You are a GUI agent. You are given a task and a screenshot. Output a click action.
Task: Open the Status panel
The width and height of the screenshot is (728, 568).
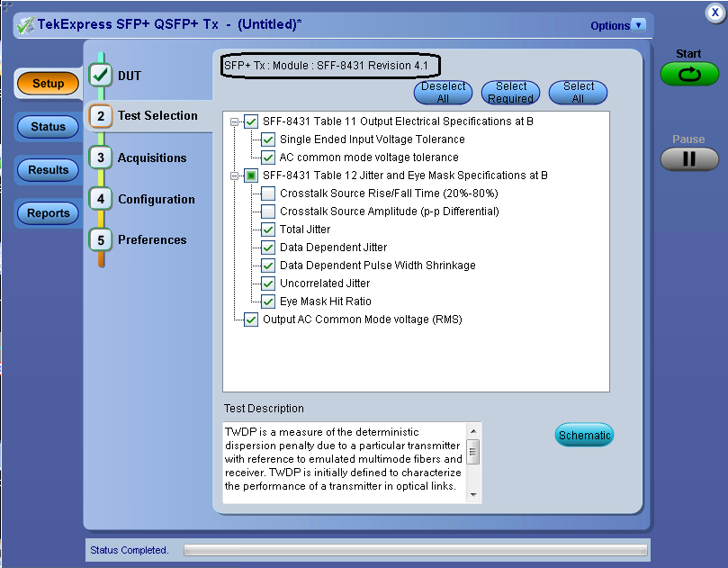click(x=47, y=126)
